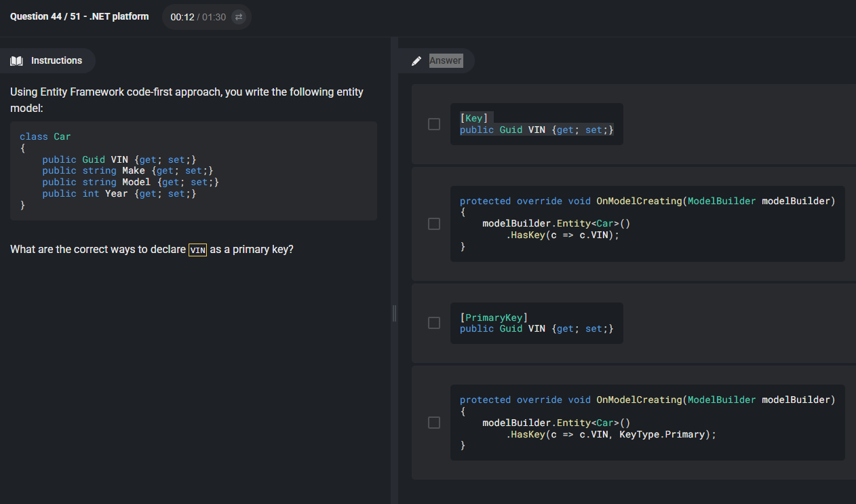Click the primary key question sentence
856x504 pixels.
tap(152, 250)
